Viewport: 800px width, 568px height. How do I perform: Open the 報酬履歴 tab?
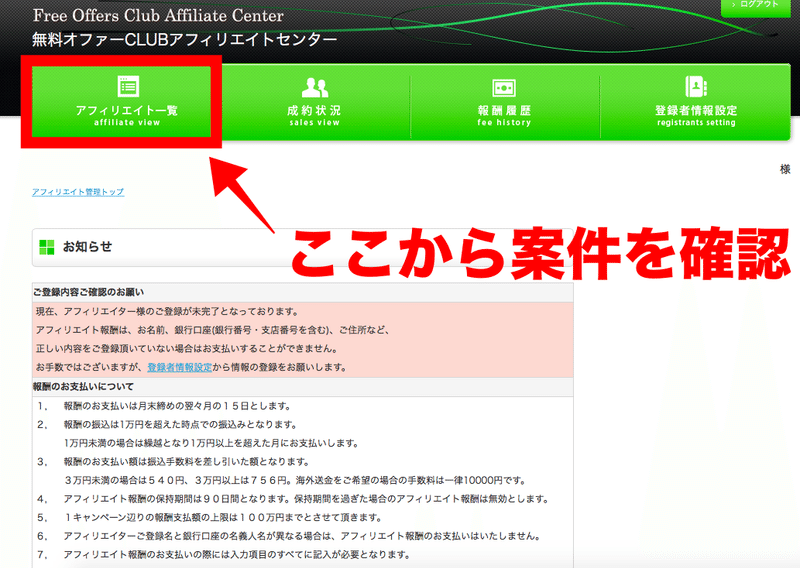tap(505, 102)
